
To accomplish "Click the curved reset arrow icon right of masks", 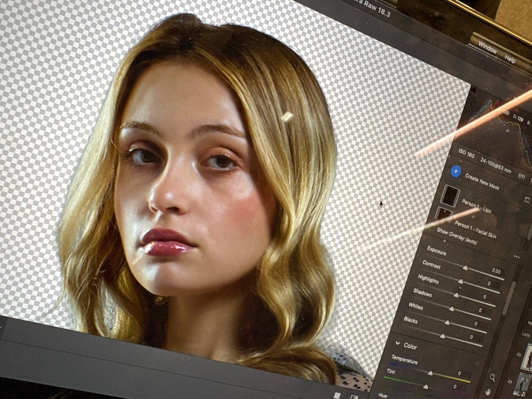I will tap(527, 200).
